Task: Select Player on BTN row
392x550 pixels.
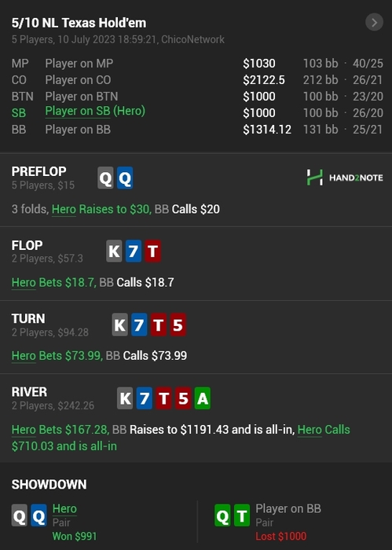Action: tap(197, 97)
